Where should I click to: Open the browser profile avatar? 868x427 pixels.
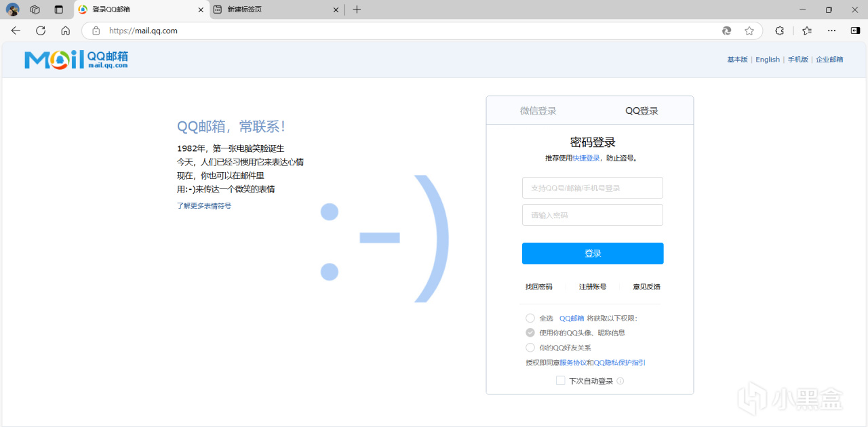(x=13, y=9)
